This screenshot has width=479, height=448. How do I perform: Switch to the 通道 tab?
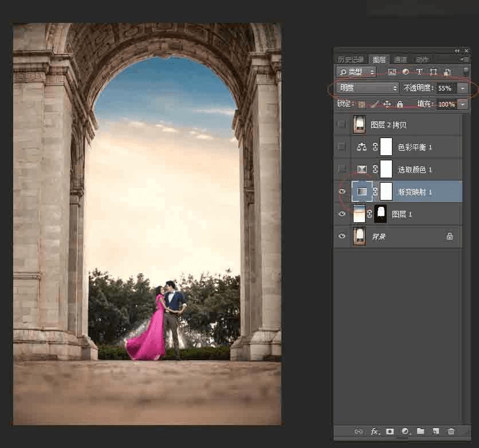(x=401, y=60)
